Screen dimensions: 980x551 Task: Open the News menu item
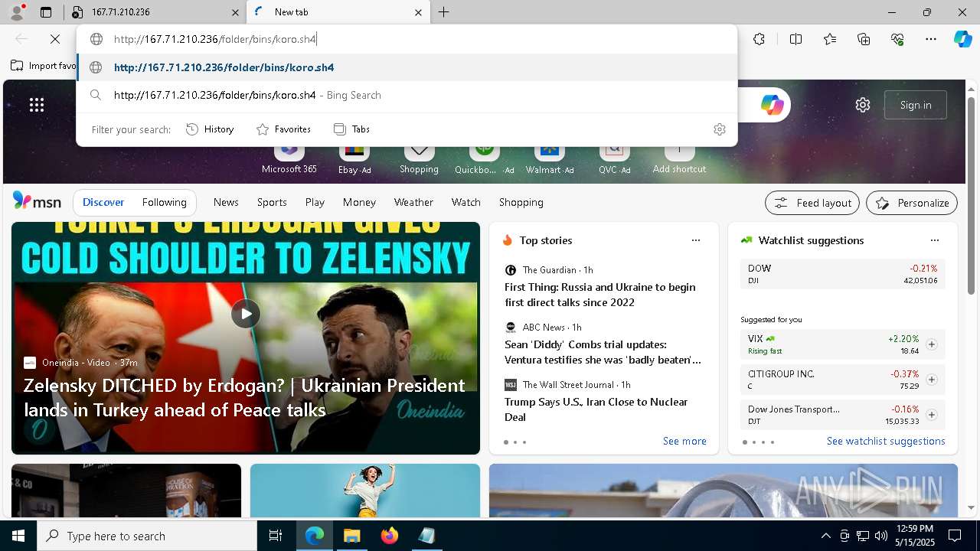(x=226, y=202)
